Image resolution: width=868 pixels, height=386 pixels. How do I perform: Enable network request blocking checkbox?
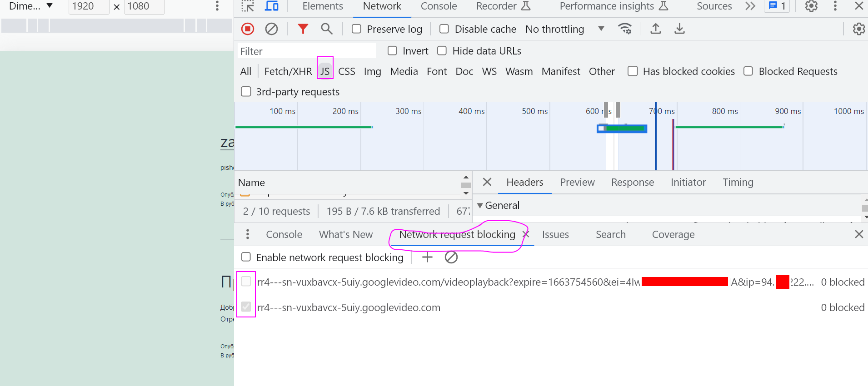coord(246,257)
